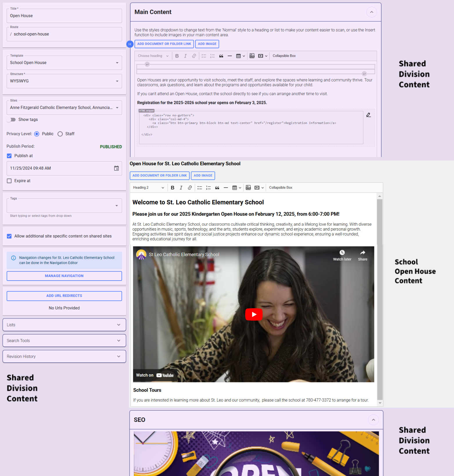The image size is (454, 476).
Task: Click the pencil edit icon on the HTML snippet
Action: (x=368, y=115)
